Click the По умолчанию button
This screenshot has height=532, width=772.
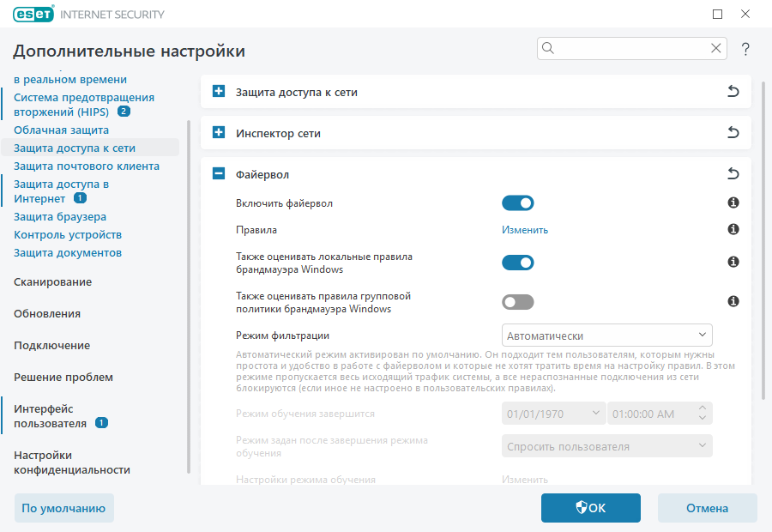(64, 508)
